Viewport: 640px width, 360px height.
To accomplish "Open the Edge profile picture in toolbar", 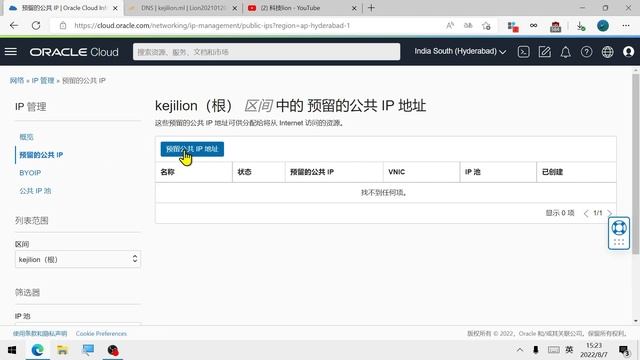I will (x=603, y=25).
